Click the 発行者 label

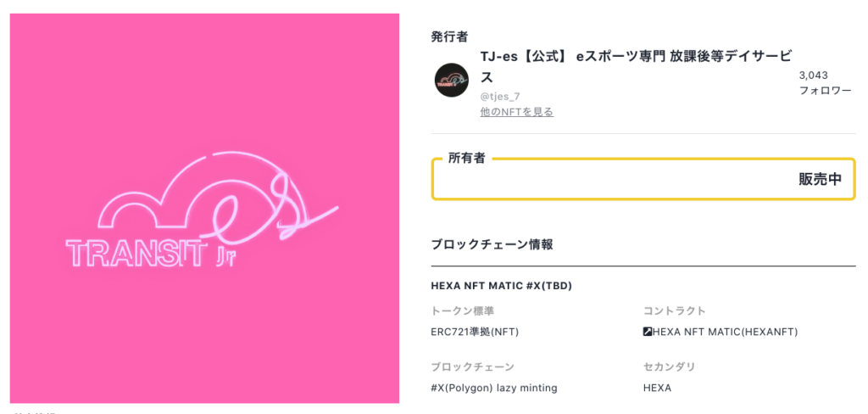[449, 36]
